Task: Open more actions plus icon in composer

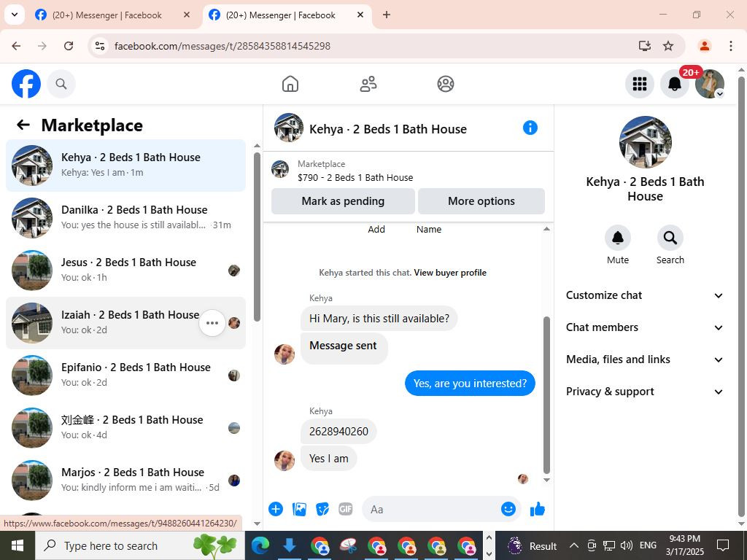Action: click(x=275, y=509)
